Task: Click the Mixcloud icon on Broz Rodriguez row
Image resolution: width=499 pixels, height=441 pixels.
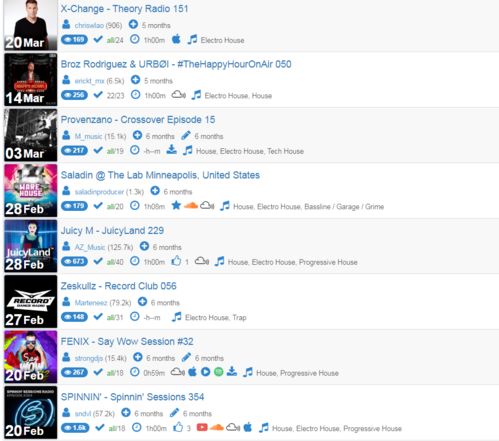Action: click(179, 95)
